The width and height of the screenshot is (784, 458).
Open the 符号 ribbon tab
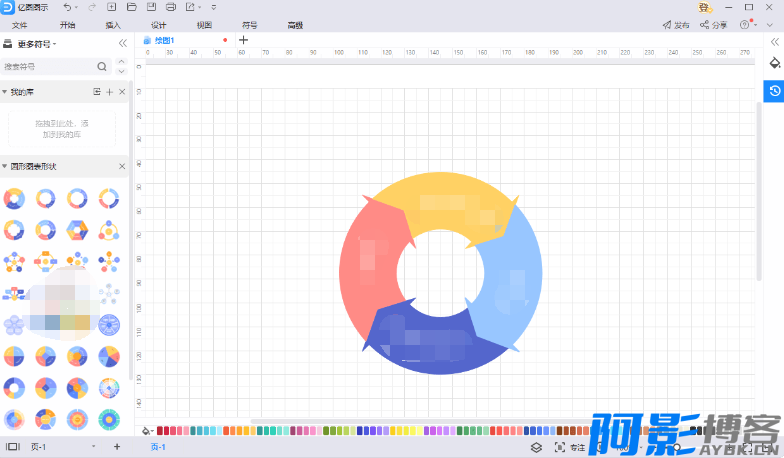pyautogui.click(x=250, y=25)
